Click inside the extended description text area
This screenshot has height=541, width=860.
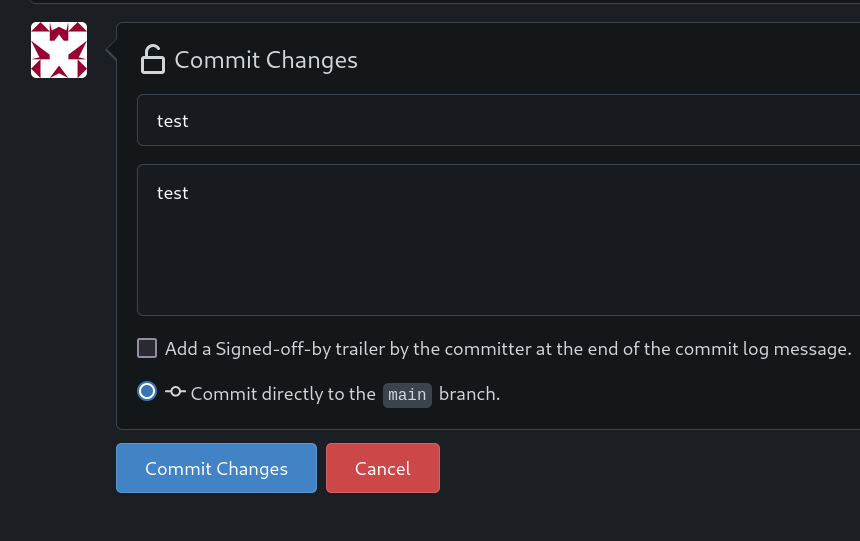click(x=499, y=240)
